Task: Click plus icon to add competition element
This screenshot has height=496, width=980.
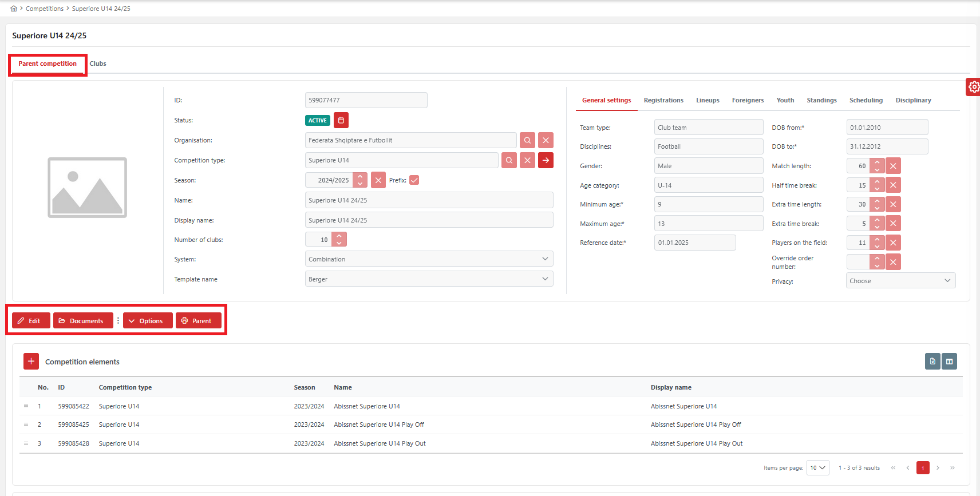Action: pyautogui.click(x=31, y=362)
